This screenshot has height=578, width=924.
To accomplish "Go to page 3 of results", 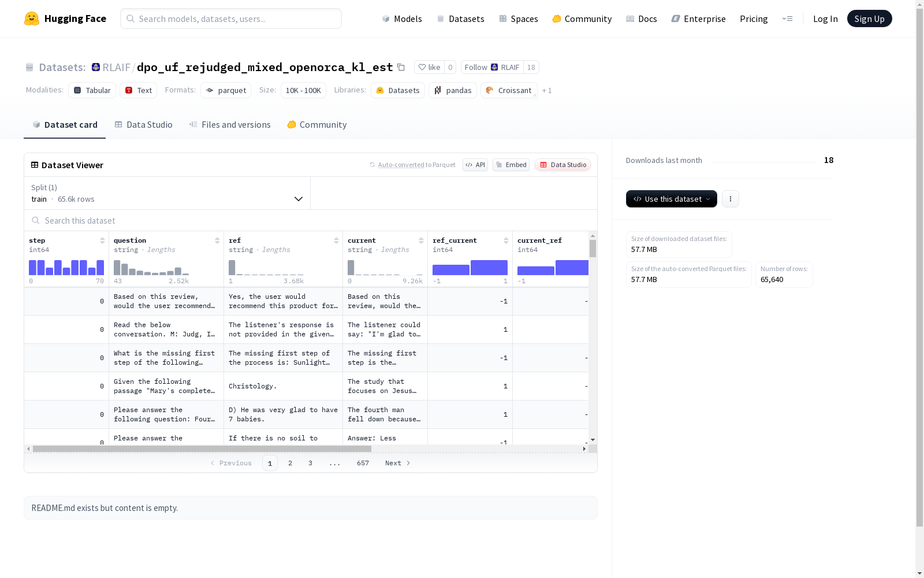I will 310,463.
